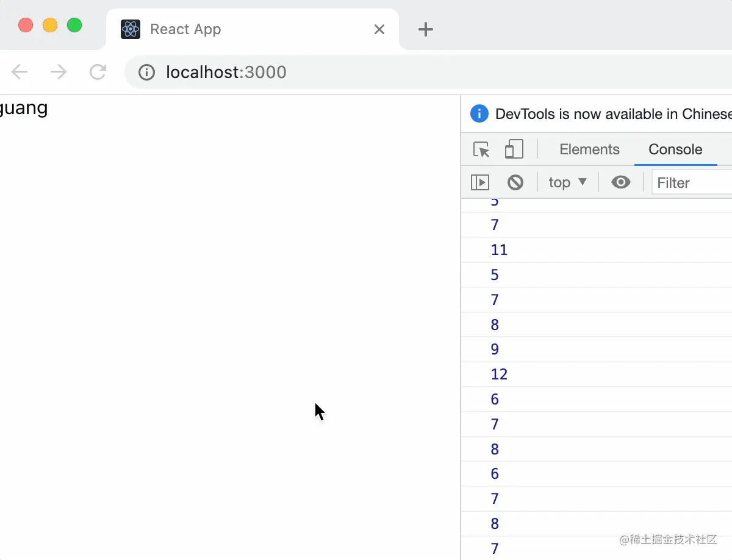This screenshot has height=560, width=732.
Task: Clear console with the ban icon
Action: [x=515, y=182]
